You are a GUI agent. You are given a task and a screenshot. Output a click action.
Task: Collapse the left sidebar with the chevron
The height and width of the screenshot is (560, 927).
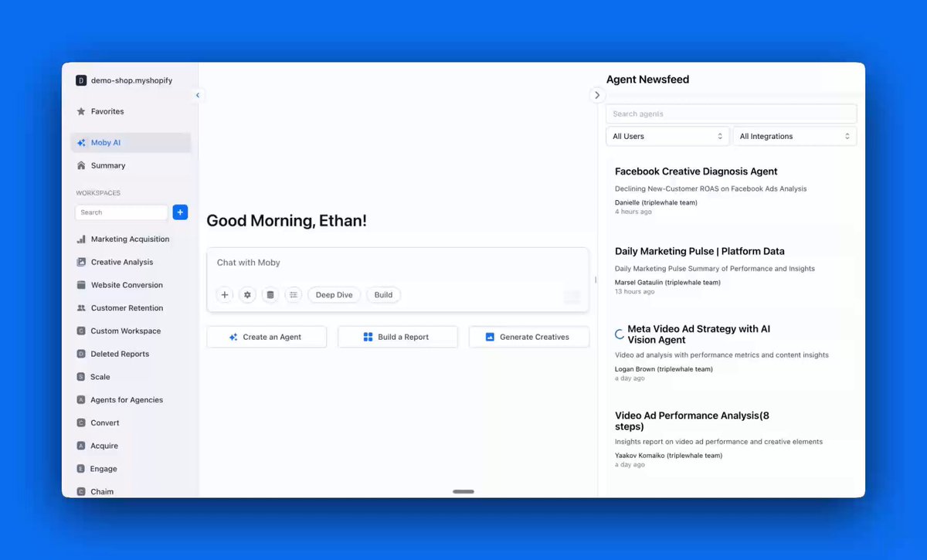(198, 95)
